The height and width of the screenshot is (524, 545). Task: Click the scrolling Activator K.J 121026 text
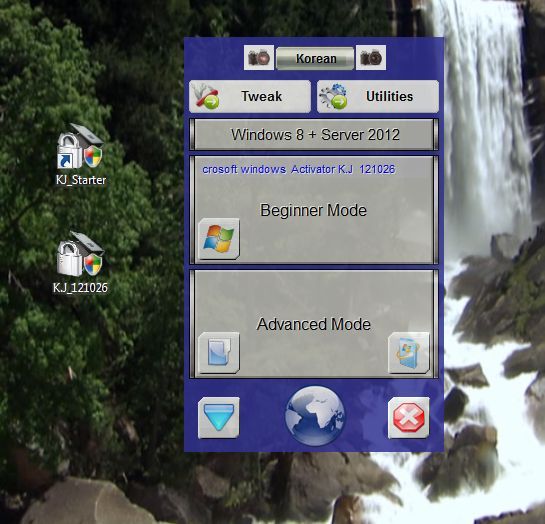299,169
